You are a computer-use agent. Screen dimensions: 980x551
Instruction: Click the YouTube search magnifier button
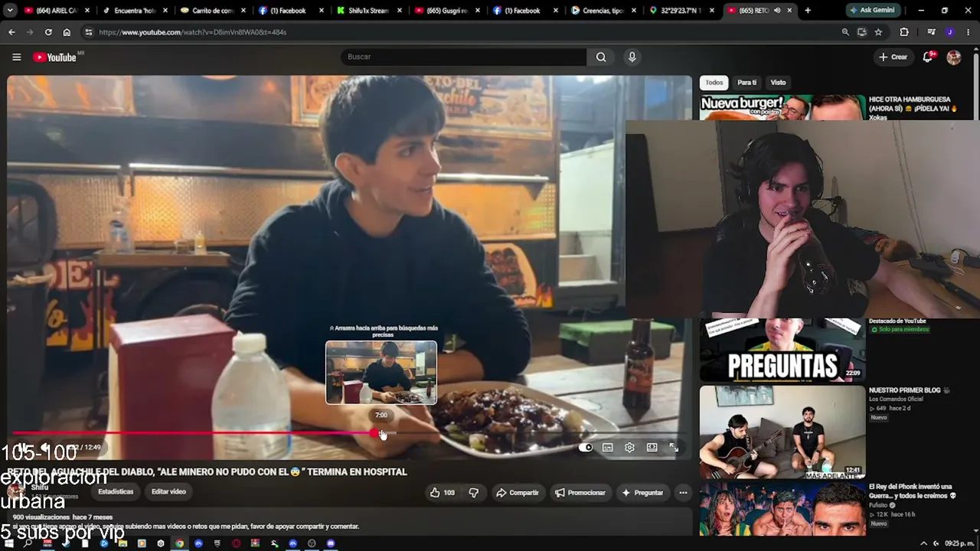pos(601,57)
